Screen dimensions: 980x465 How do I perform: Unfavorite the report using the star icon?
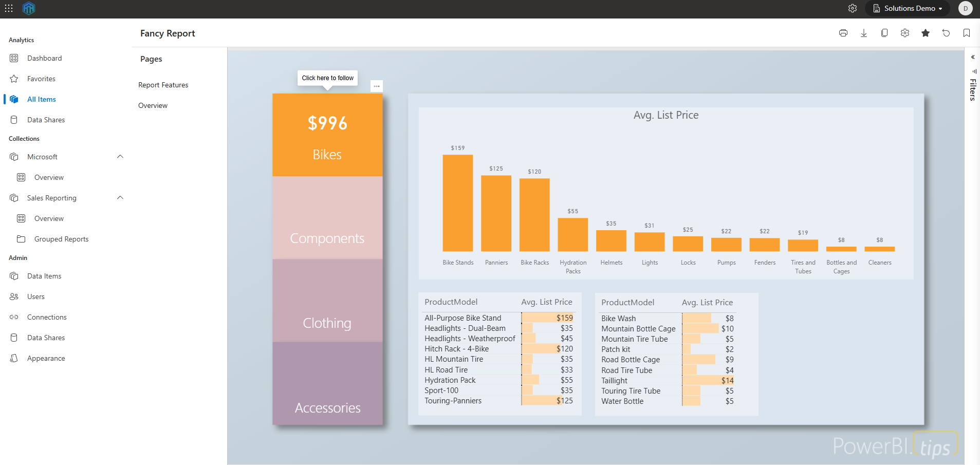[925, 33]
